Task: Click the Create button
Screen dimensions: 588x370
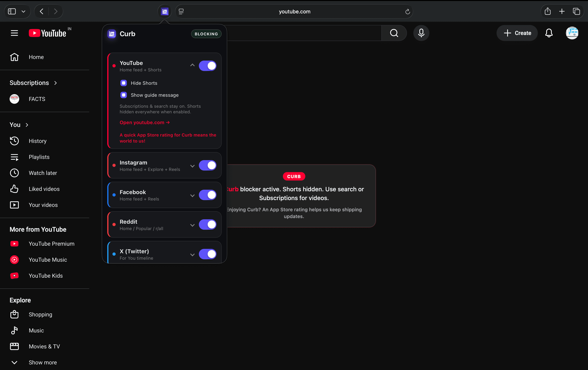Action: [x=517, y=33]
